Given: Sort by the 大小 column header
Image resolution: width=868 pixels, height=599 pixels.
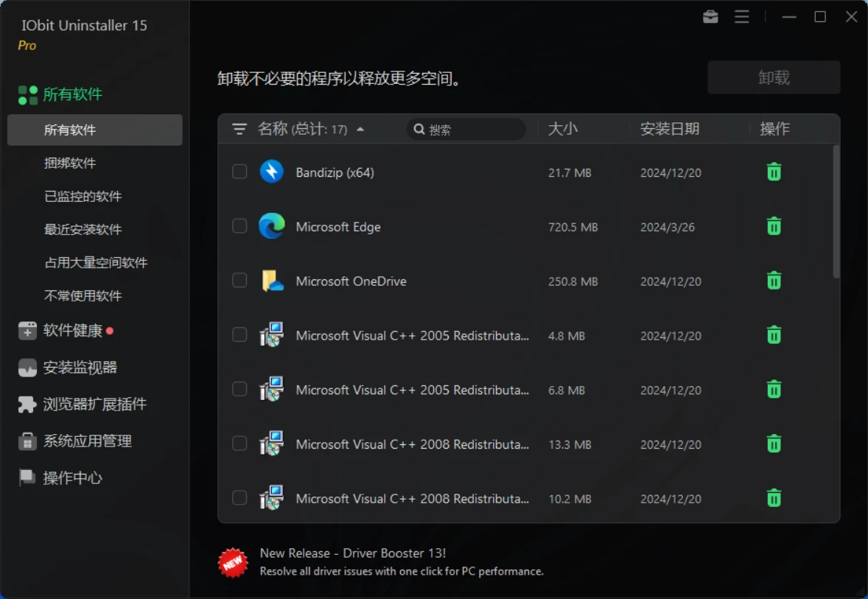Looking at the screenshot, I should click(562, 129).
